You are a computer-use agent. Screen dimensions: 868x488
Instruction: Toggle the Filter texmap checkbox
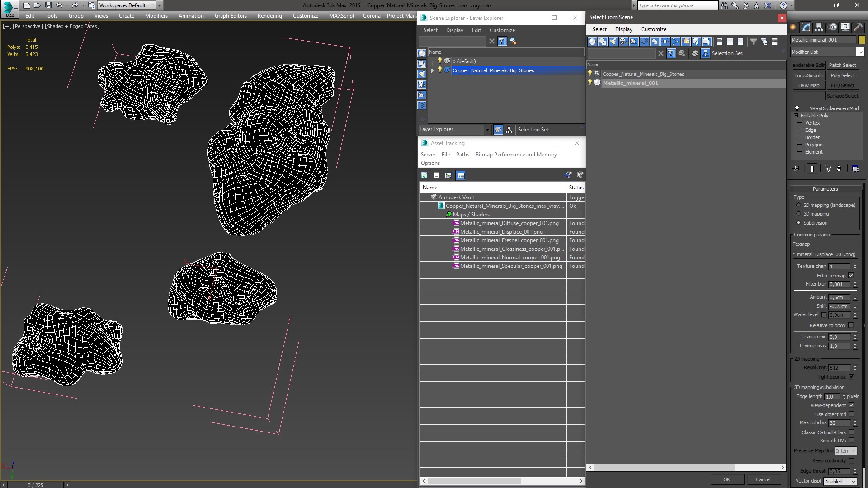point(851,276)
